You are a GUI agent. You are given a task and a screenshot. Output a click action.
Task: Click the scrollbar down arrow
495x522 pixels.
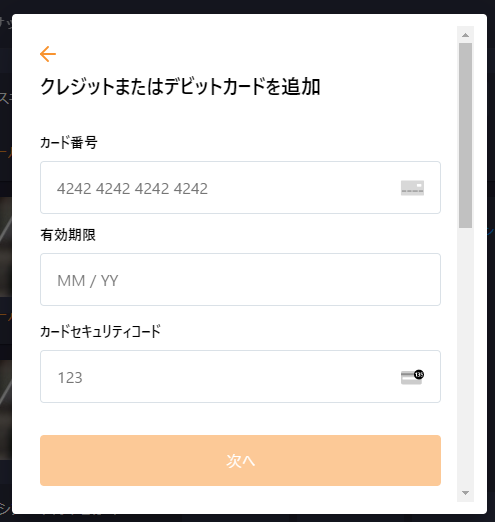[x=466, y=493]
